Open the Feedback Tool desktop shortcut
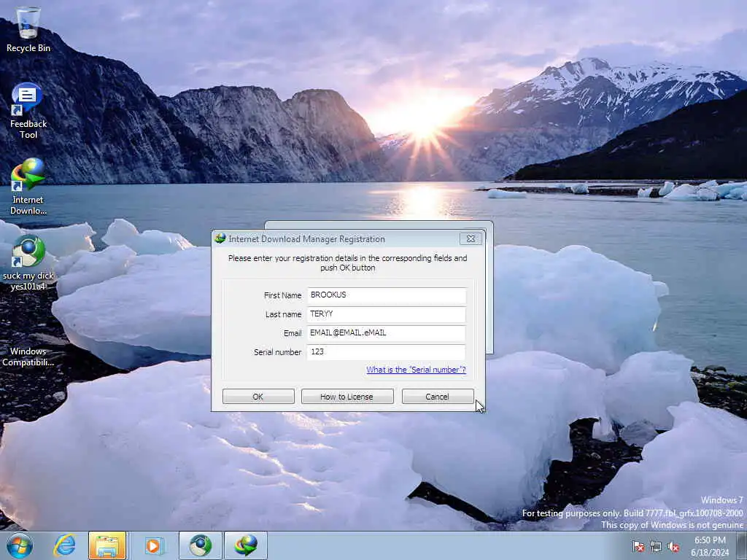Image resolution: width=747 pixels, height=560 pixels. pyautogui.click(x=28, y=111)
